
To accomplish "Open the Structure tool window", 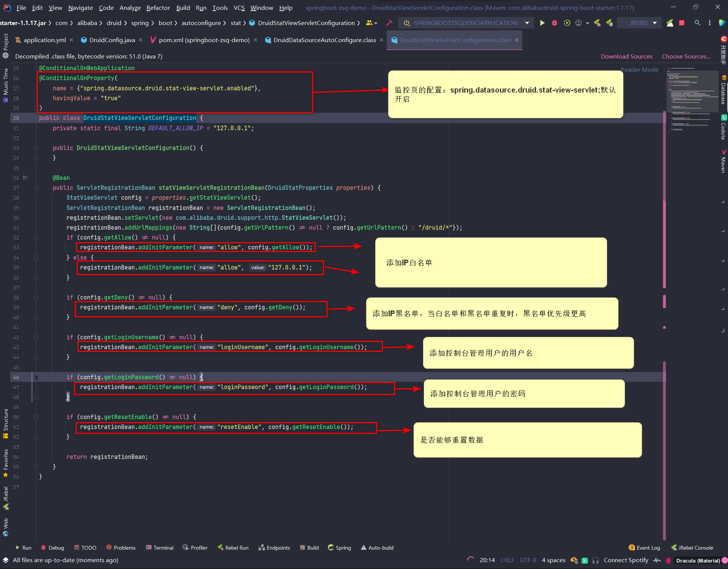I will click(5, 423).
